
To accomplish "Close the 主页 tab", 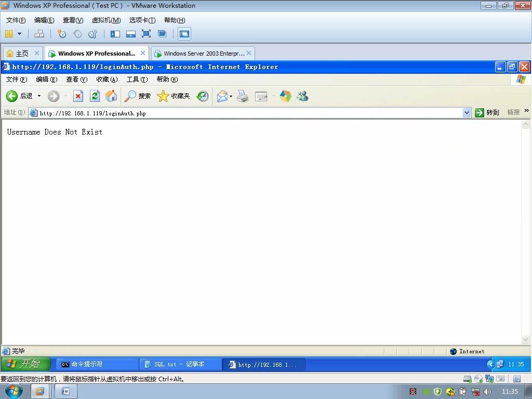I will pos(37,53).
